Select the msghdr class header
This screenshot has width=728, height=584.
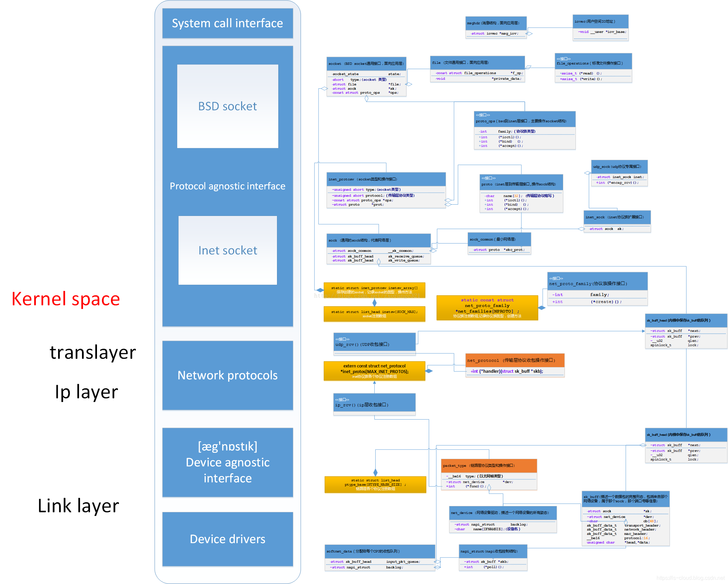point(496,23)
